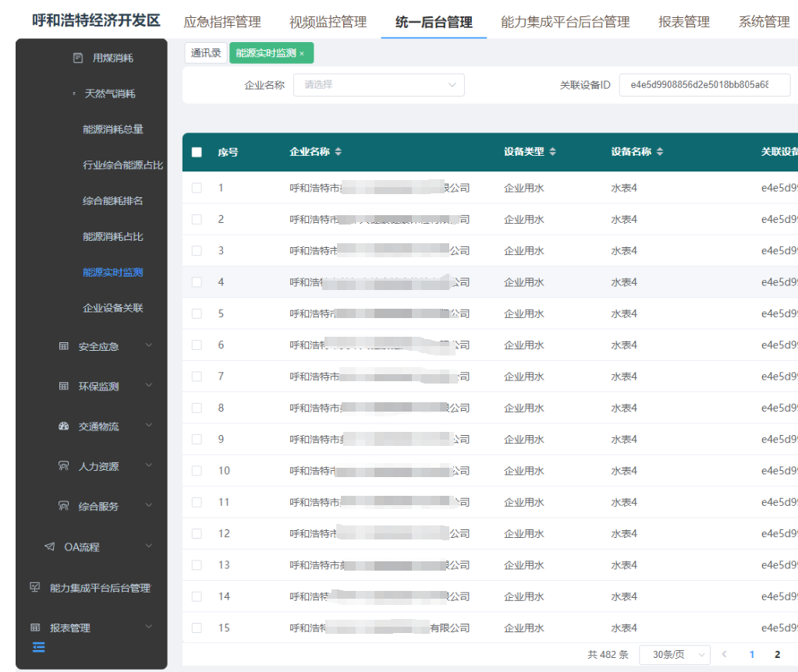Open 企业设备关联 in sidebar
The width and height of the screenshot is (798, 672).
point(113,308)
